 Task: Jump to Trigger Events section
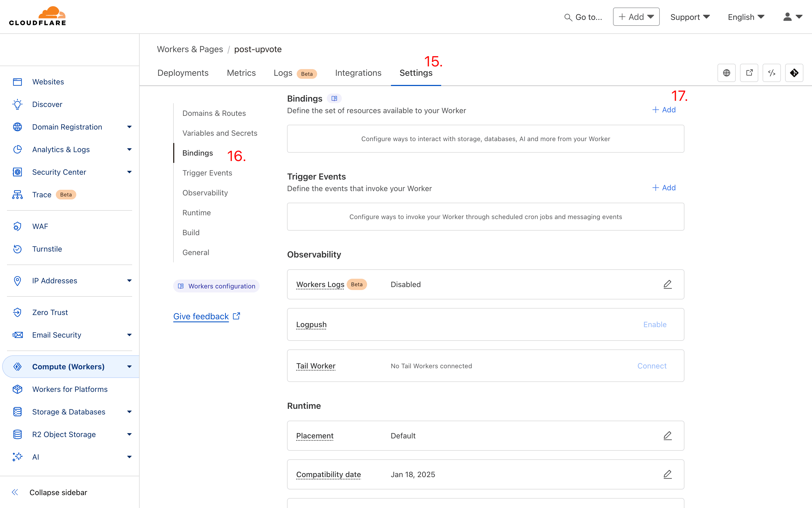tap(207, 173)
